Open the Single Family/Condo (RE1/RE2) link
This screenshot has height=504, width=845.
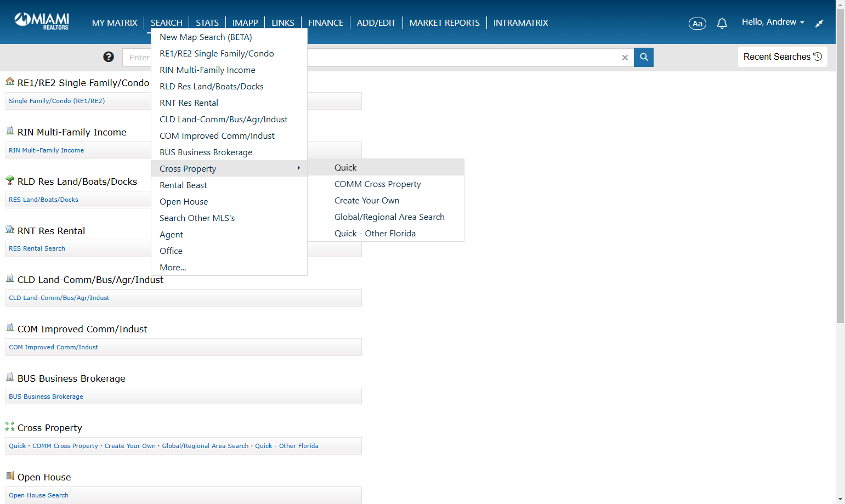pos(57,101)
